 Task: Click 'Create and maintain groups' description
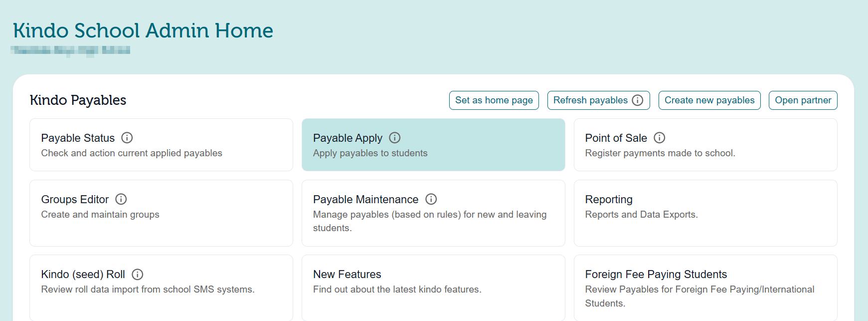point(100,215)
